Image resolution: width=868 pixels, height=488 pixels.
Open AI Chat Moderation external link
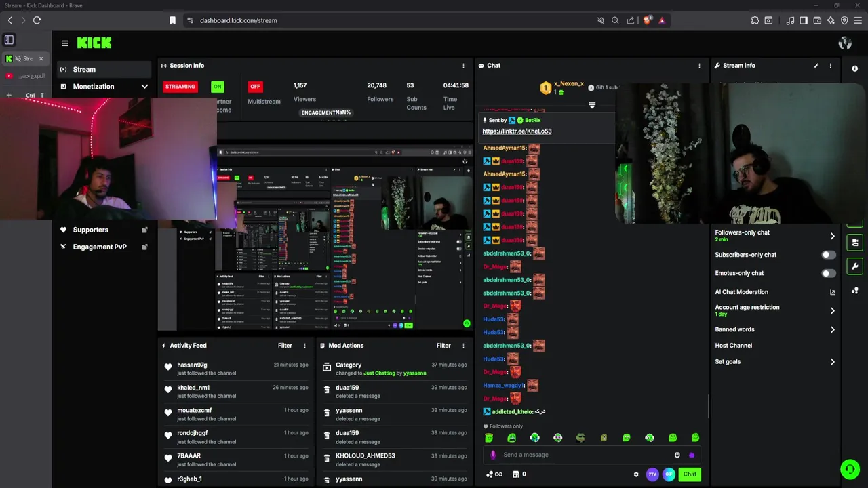click(x=833, y=292)
